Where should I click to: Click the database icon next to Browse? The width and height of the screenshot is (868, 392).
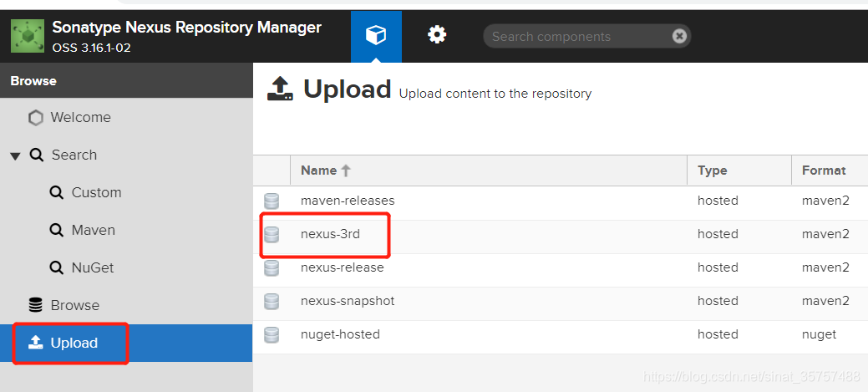[35, 305]
